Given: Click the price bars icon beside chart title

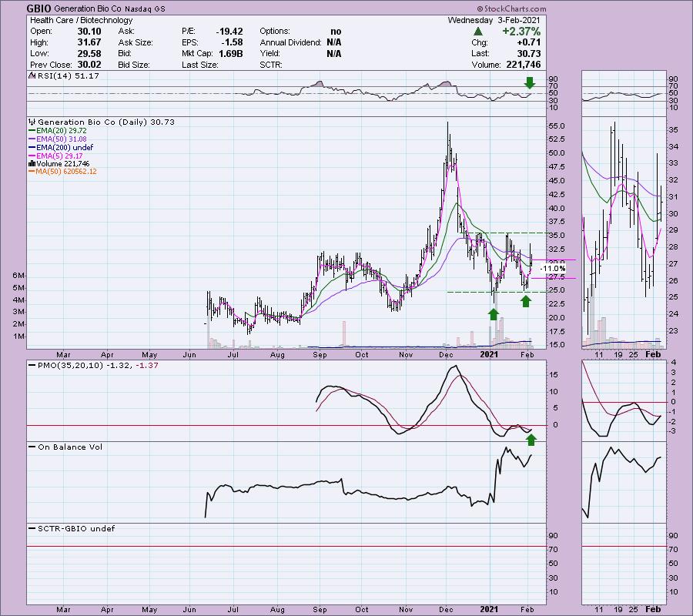Looking at the screenshot, I should pyautogui.click(x=32, y=122).
